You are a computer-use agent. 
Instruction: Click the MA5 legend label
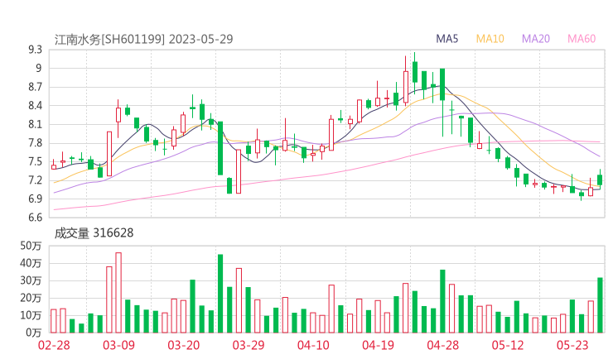tap(446, 39)
